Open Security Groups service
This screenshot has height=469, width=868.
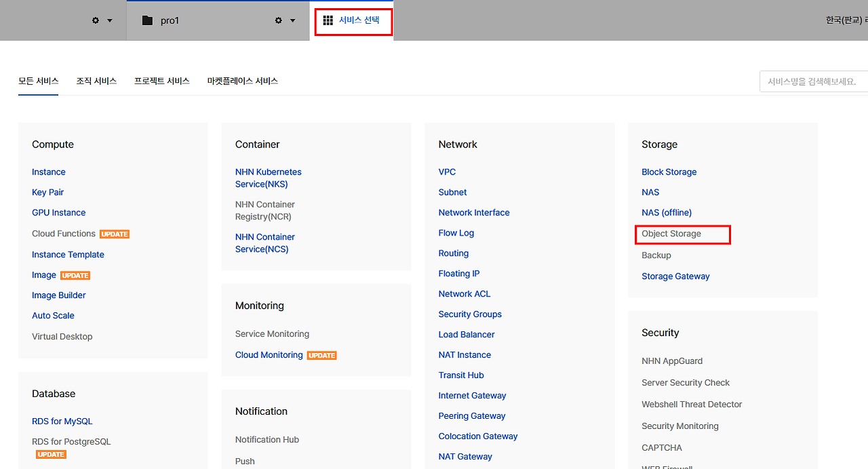(x=470, y=314)
